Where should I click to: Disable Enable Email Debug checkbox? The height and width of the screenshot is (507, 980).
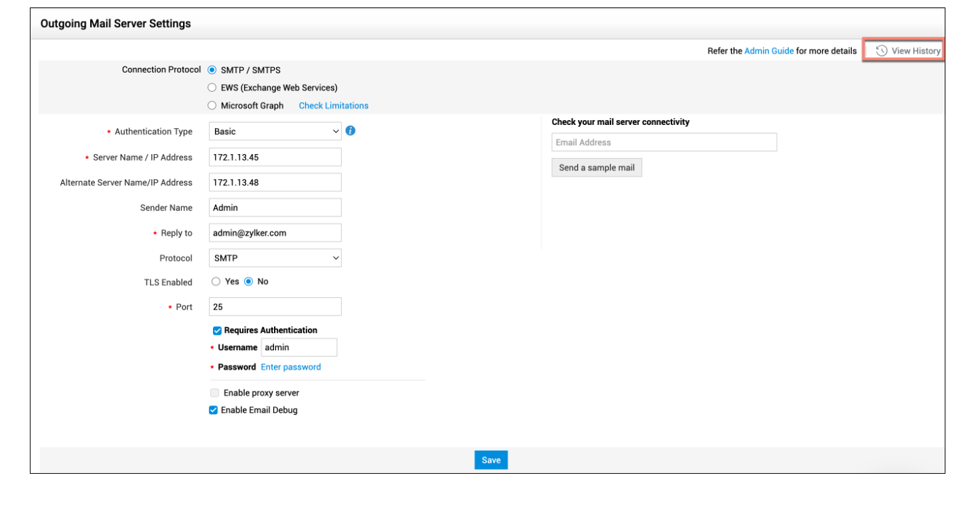click(214, 410)
